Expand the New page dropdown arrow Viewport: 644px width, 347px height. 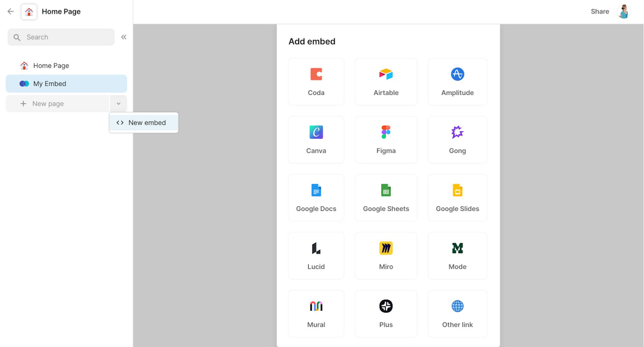pos(118,104)
